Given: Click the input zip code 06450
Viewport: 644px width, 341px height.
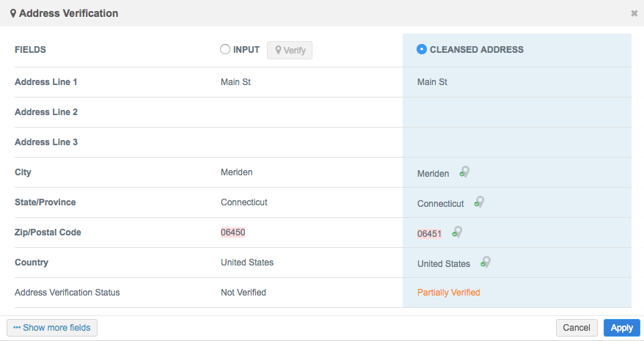Looking at the screenshot, I should (x=233, y=232).
